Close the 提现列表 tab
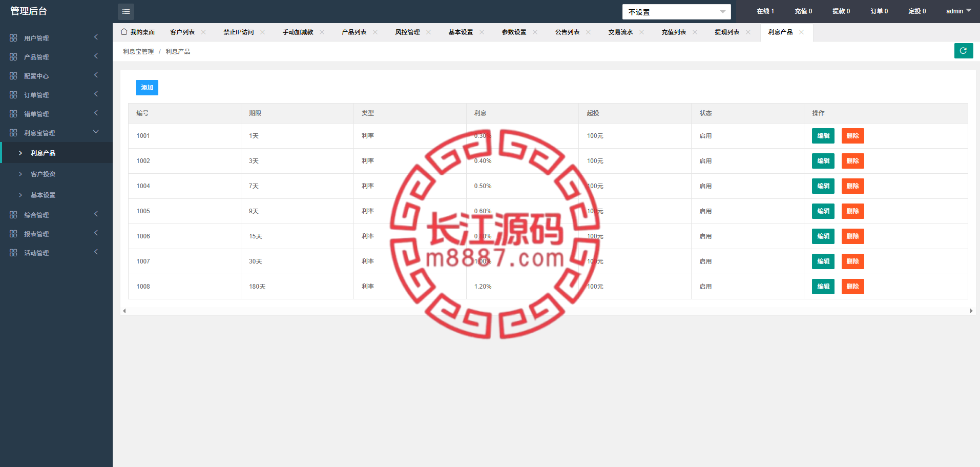Screen dimensions: 980x467 click(x=748, y=32)
